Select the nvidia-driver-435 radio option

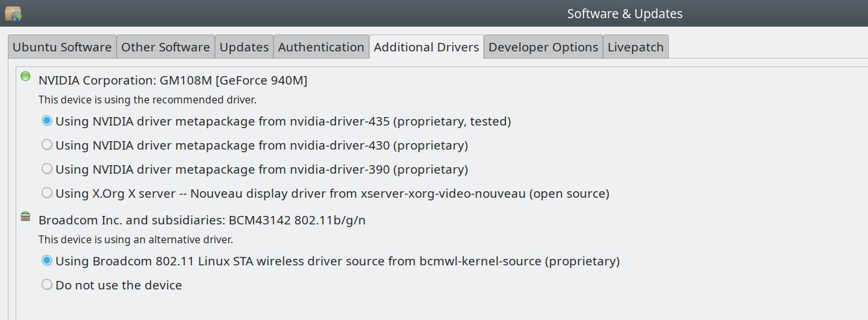click(x=47, y=121)
